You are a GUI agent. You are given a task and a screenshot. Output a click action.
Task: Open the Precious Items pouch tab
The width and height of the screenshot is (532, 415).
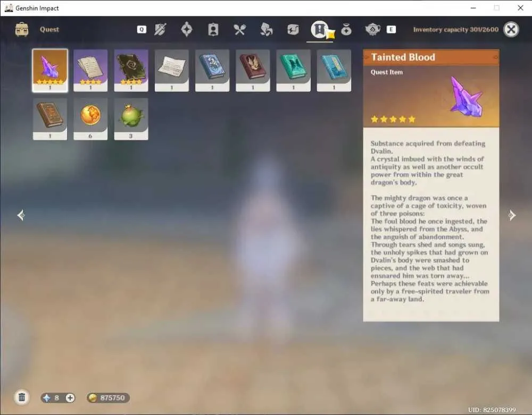pyautogui.click(x=346, y=30)
